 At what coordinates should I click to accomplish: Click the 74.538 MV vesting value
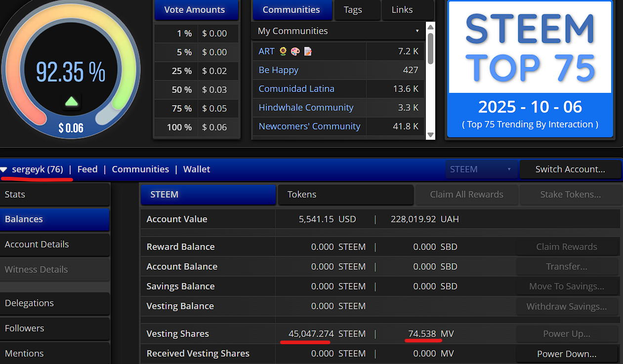click(x=431, y=334)
